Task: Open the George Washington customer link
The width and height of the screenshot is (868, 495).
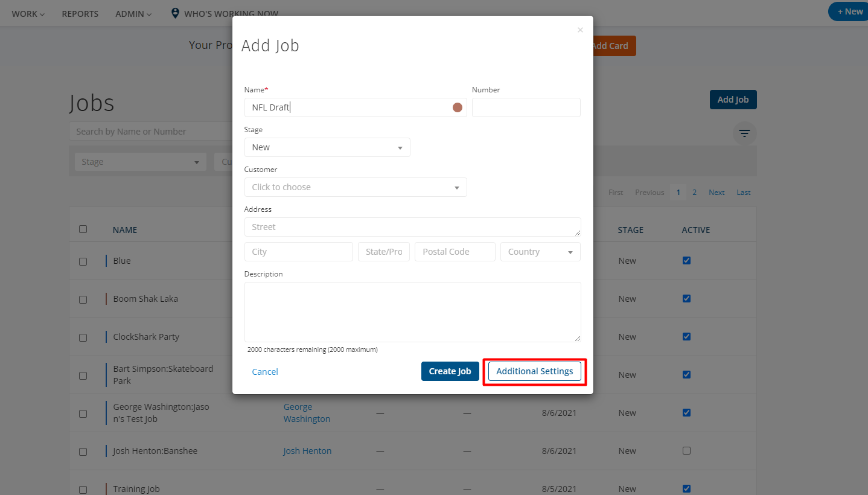Action: tap(307, 413)
